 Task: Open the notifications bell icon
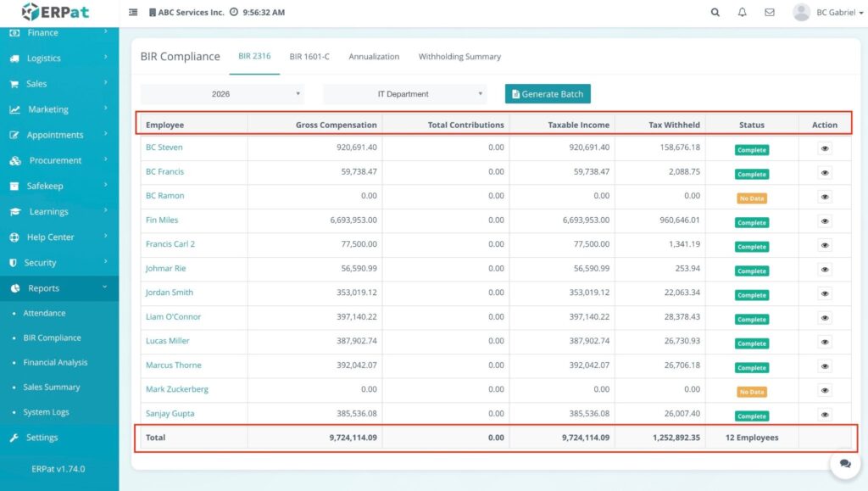click(743, 13)
